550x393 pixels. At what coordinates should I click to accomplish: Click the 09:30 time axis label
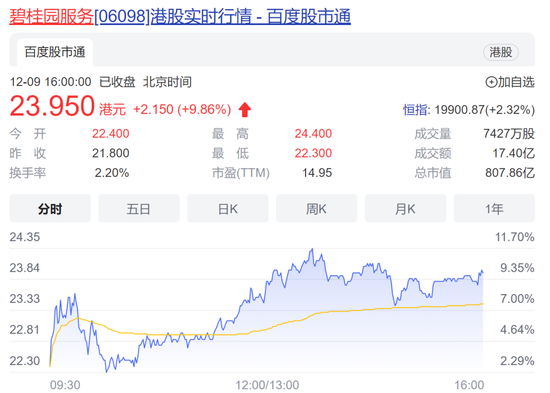[x=65, y=385]
